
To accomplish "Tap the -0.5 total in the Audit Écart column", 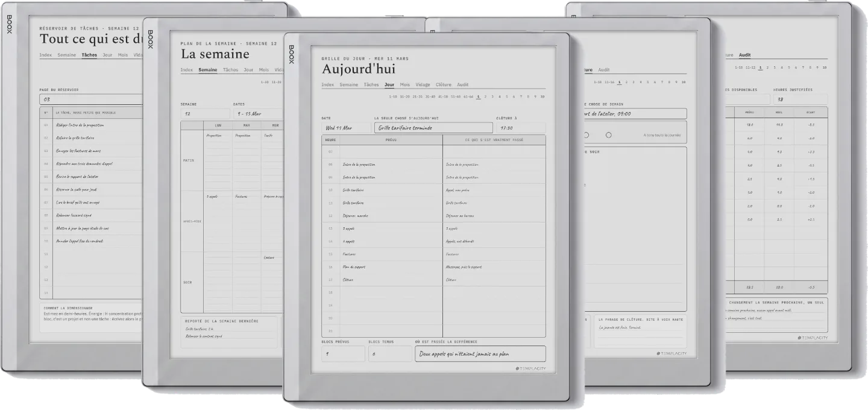I will point(812,287).
